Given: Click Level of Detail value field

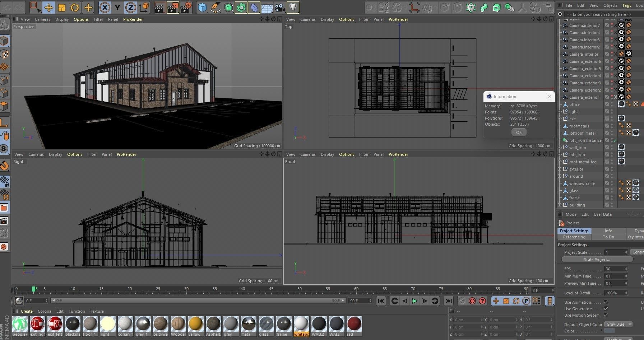Looking at the screenshot, I should point(616,293).
